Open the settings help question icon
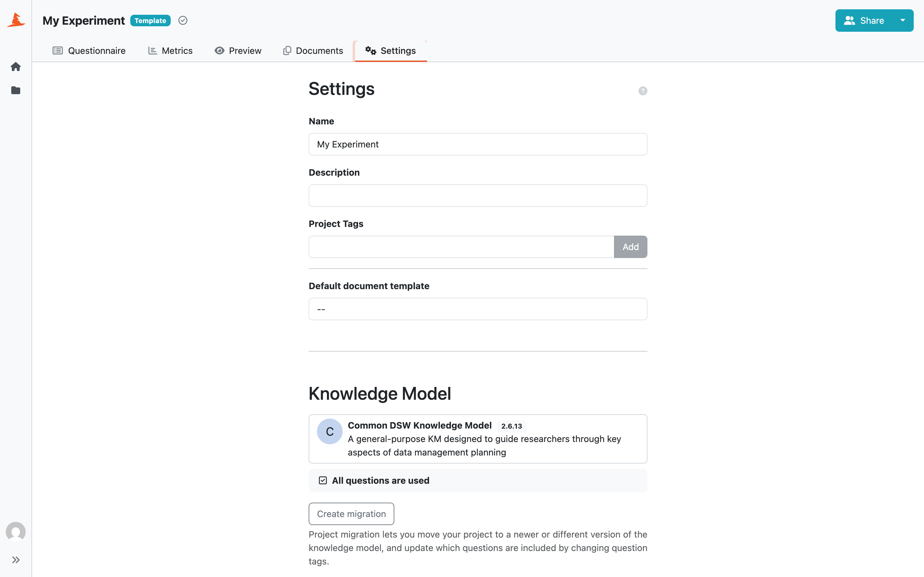Viewport: 924px width, 577px height. point(643,91)
